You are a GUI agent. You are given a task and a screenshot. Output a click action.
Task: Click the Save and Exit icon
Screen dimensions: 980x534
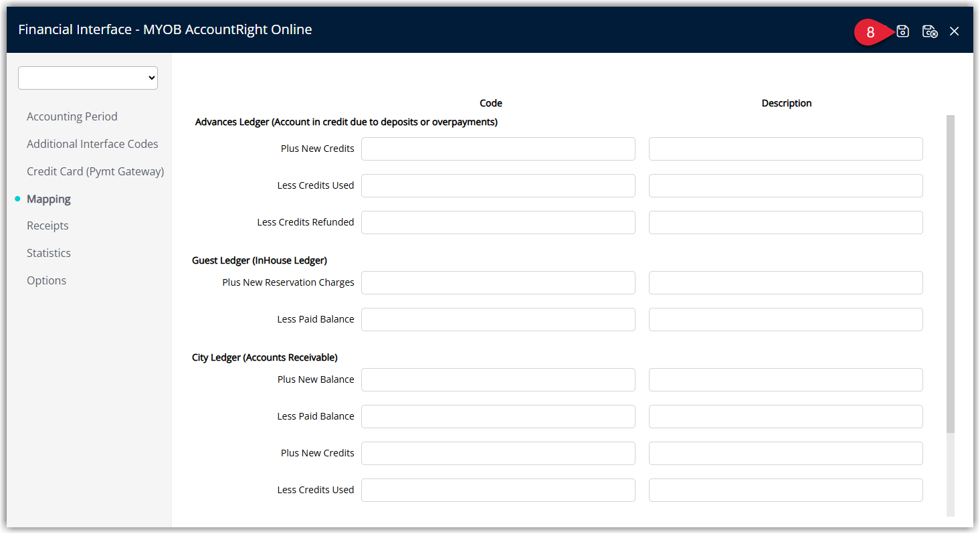coord(930,31)
